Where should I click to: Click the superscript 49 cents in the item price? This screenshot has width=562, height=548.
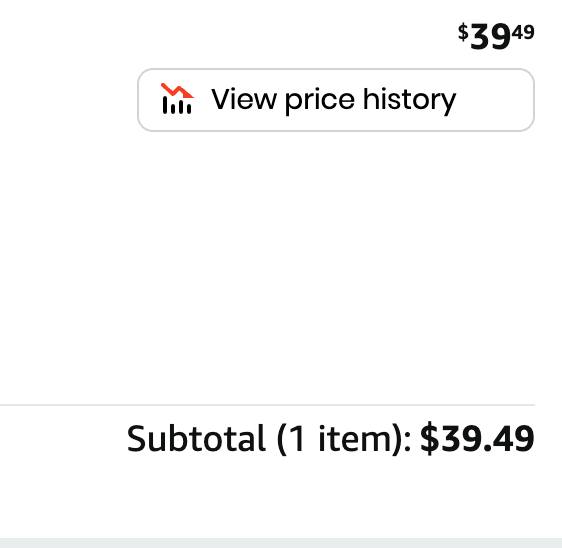point(523,32)
